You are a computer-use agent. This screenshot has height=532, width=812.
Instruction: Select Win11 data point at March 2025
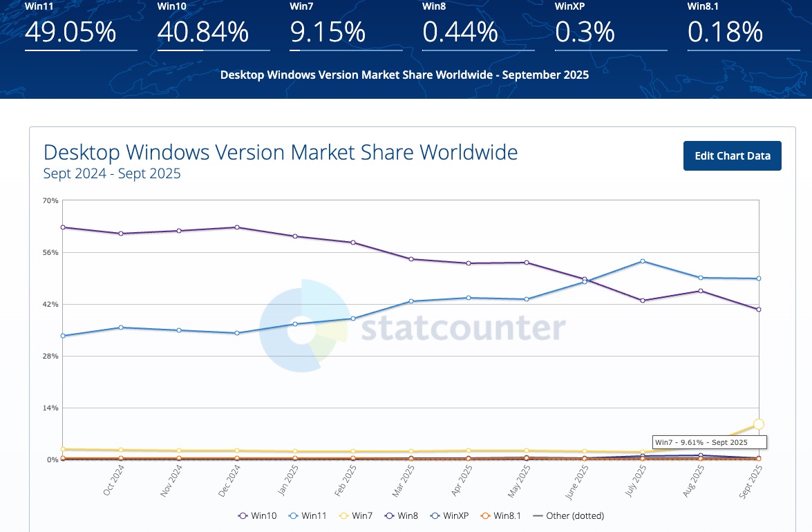[411, 301]
